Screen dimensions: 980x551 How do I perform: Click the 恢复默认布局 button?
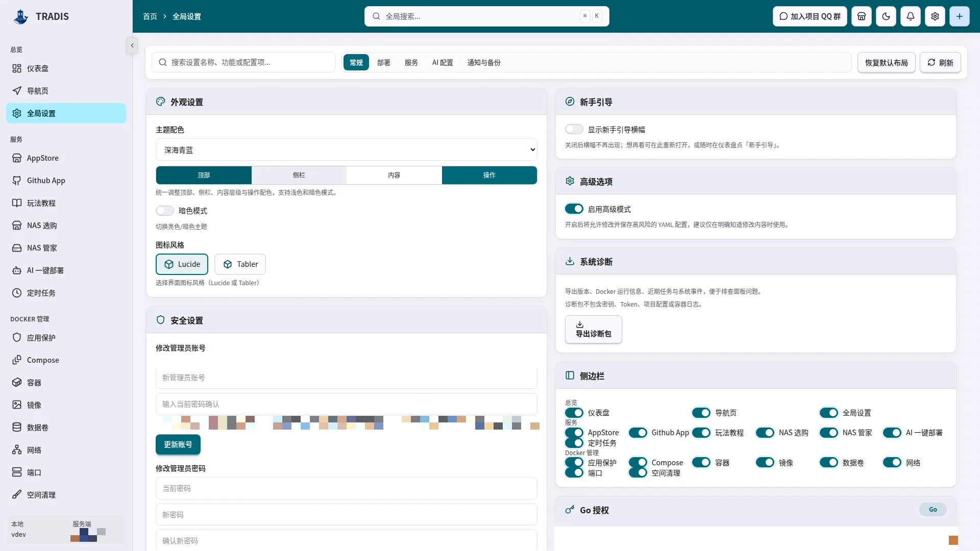tap(887, 62)
